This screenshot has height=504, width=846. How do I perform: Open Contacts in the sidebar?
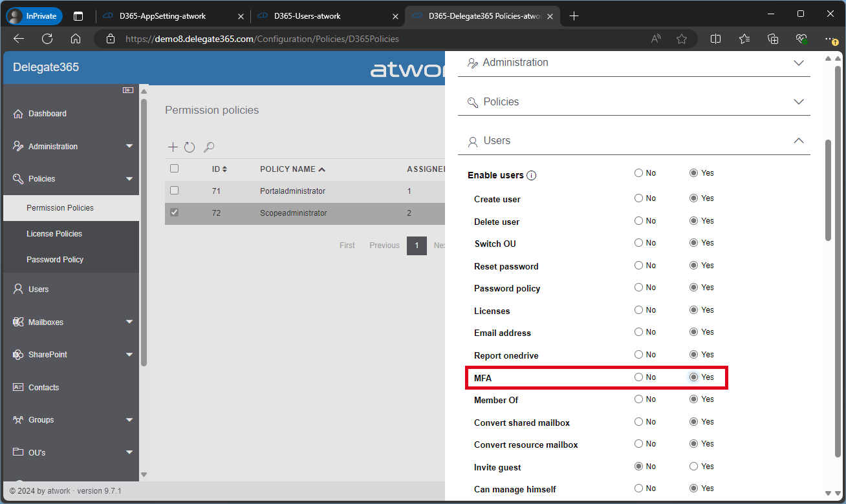(x=43, y=388)
